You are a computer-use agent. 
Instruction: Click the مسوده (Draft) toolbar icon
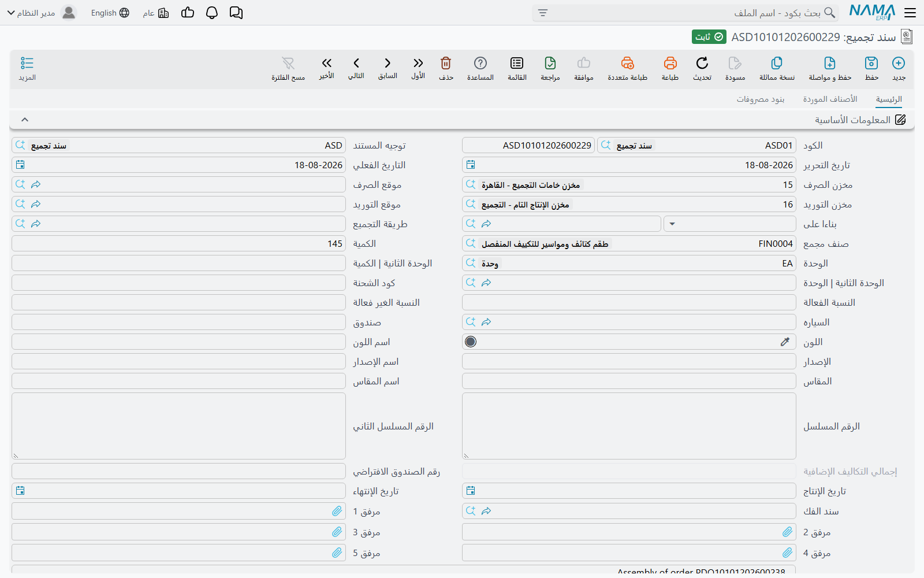coord(735,63)
